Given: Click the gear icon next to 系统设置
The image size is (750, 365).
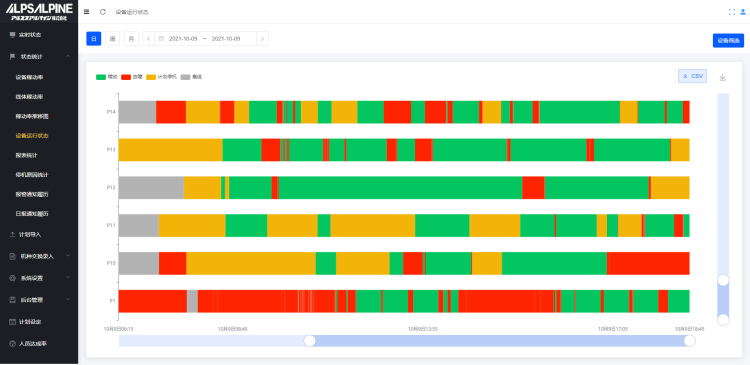Looking at the screenshot, I should click(x=12, y=278).
